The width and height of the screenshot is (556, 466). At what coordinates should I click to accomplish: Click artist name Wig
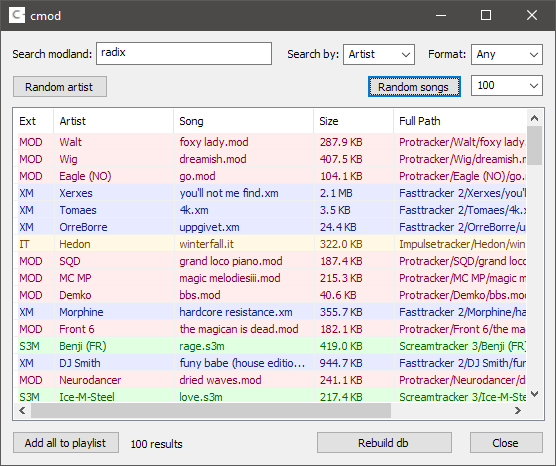click(68, 159)
